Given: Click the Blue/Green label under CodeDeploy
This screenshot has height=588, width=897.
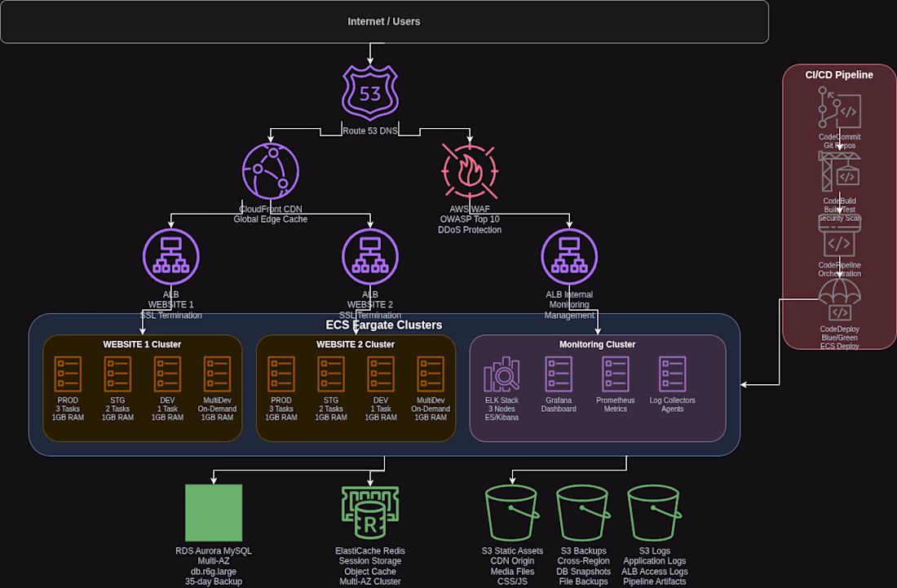Looking at the screenshot, I should [839, 338].
